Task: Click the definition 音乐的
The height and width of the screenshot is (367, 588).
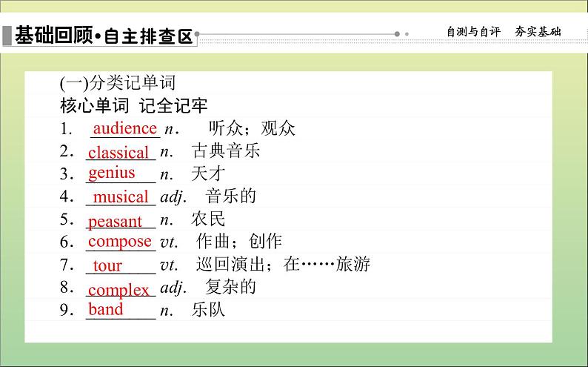Action: pos(230,196)
